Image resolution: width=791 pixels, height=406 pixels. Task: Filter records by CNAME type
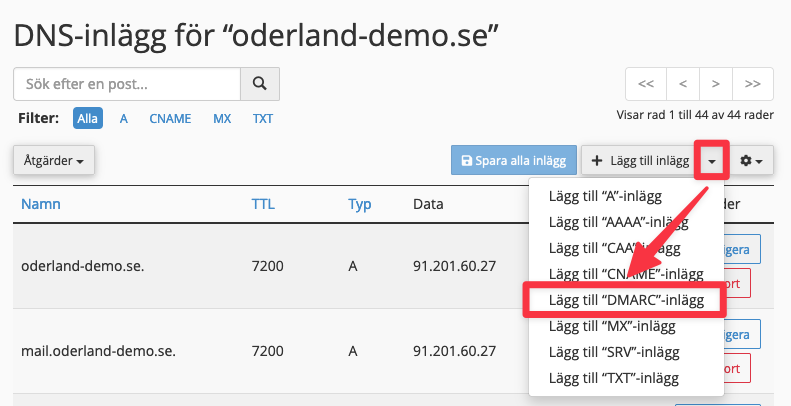coord(170,118)
